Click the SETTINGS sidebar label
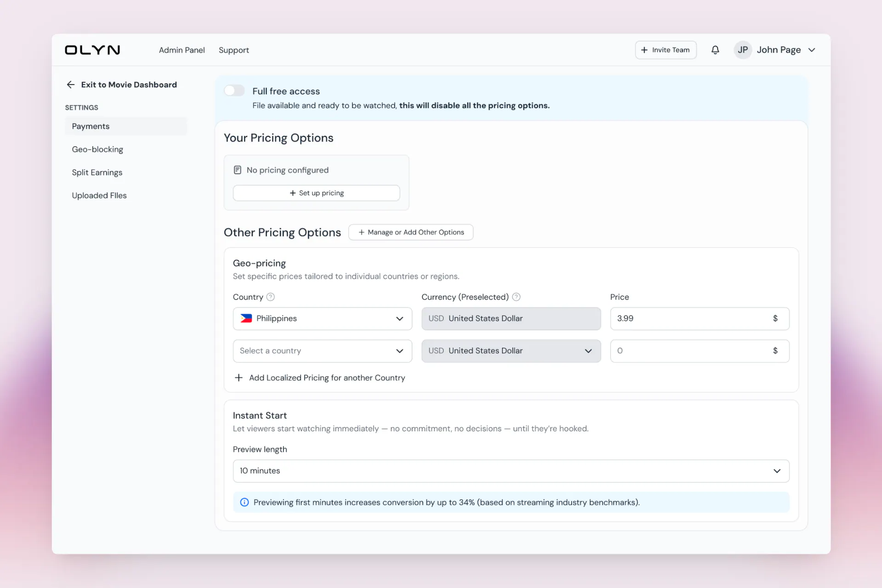The width and height of the screenshot is (882, 588). click(81, 107)
